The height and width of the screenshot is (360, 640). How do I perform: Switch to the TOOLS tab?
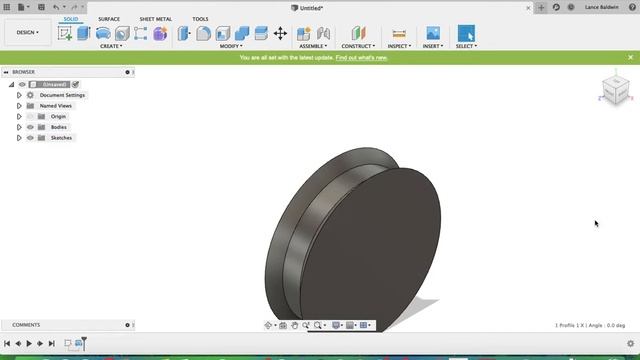click(x=200, y=19)
